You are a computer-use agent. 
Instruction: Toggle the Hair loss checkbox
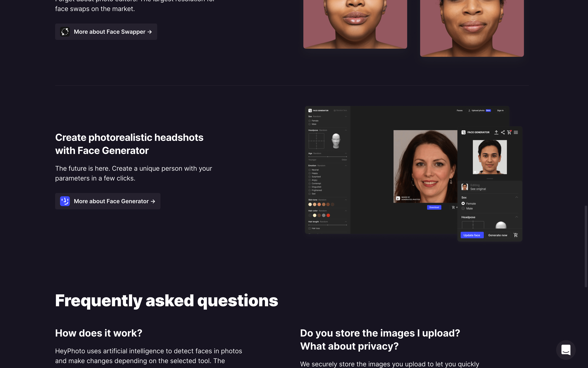pyautogui.click(x=310, y=228)
